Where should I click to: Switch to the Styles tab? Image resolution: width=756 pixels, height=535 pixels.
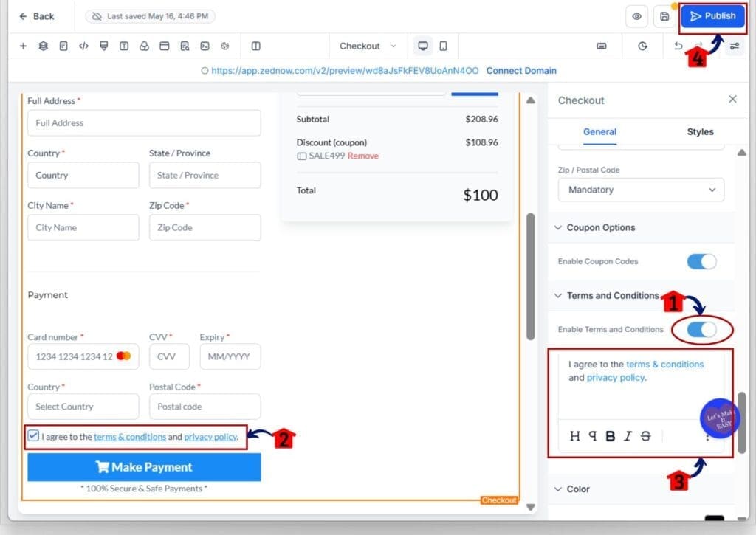[700, 131]
